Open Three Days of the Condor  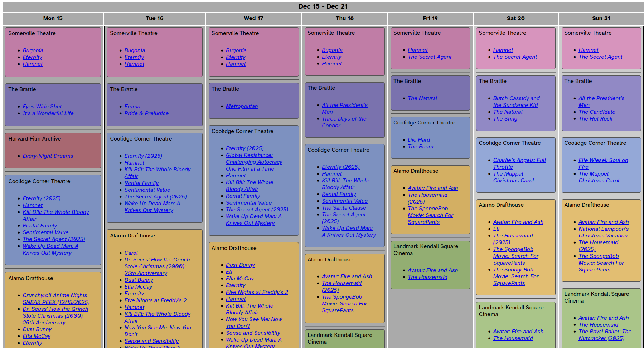tap(344, 119)
